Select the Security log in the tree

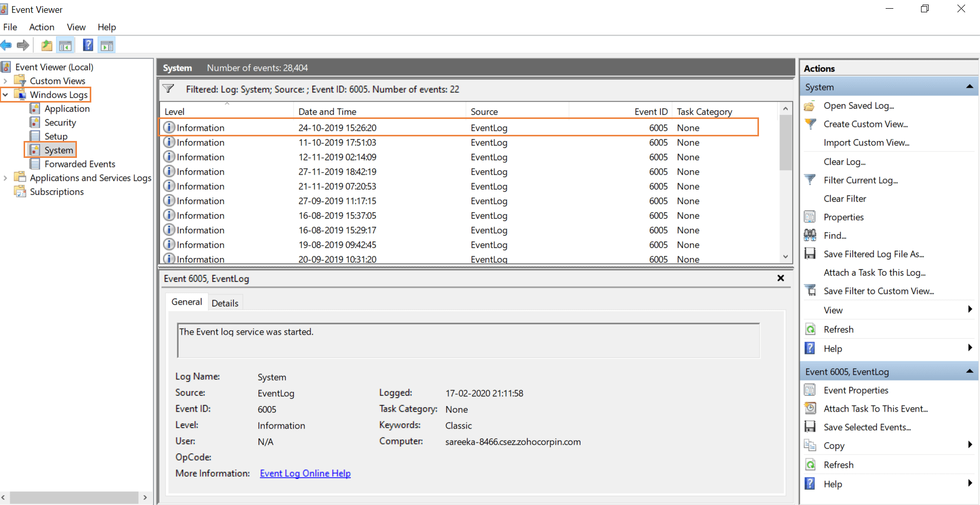pyautogui.click(x=59, y=122)
